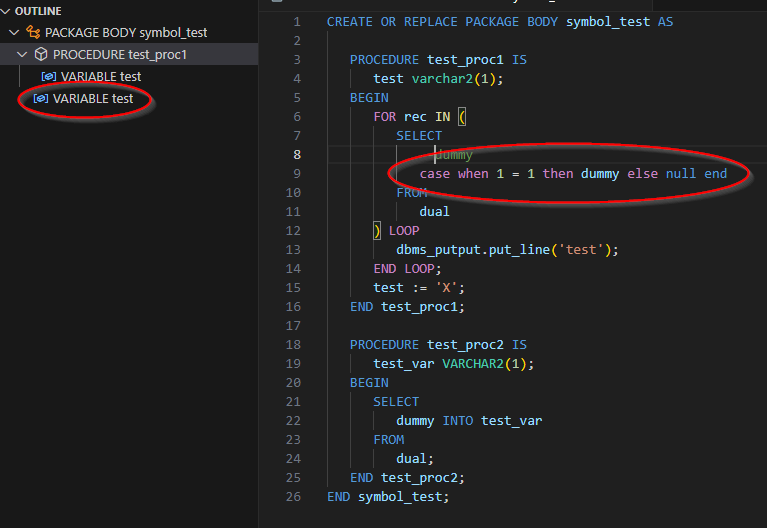767x528 pixels.
Task: Click dbms_putput.put_line on line 13
Action: (473, 250)
